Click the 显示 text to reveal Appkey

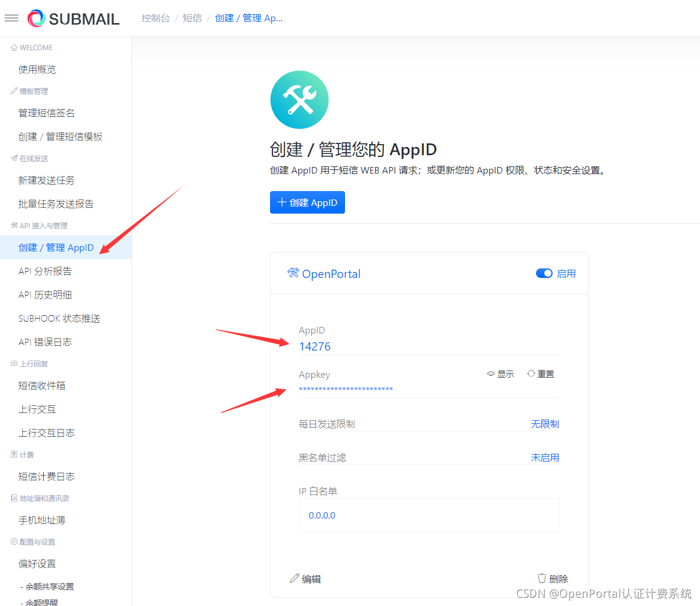pos(505,374)
